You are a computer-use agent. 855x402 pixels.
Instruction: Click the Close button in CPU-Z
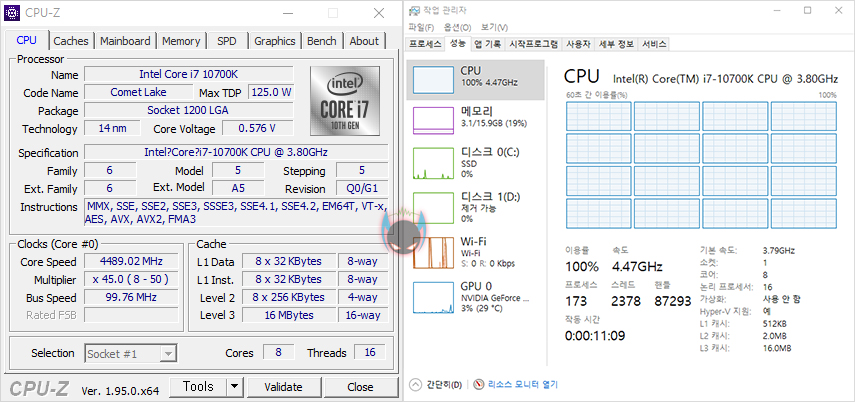tap(360, 387)
